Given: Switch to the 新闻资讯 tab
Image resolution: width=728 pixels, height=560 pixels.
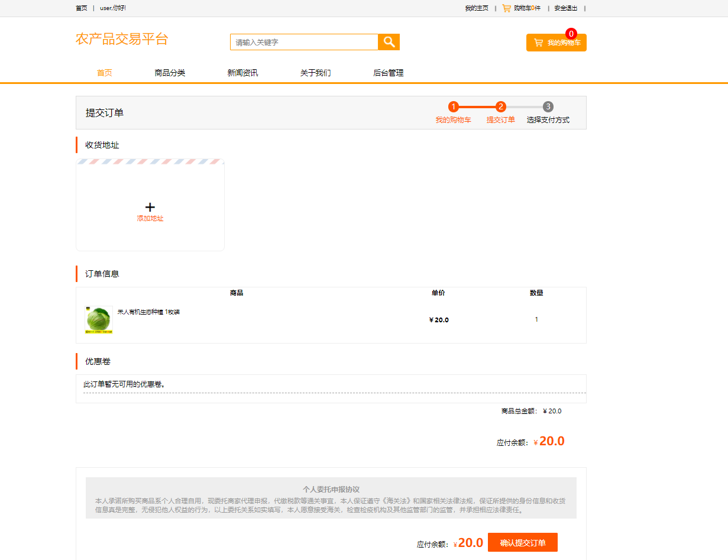Looking at the screenshot, I should coord(243,73).
